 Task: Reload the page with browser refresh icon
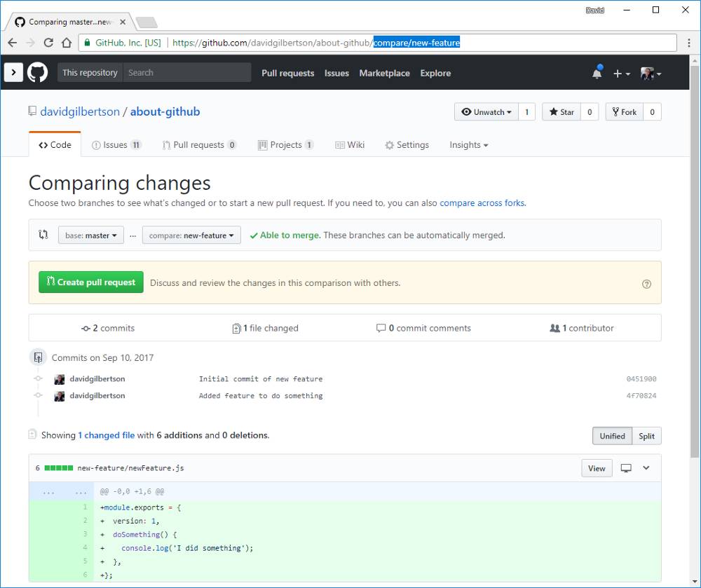[48, 43]
